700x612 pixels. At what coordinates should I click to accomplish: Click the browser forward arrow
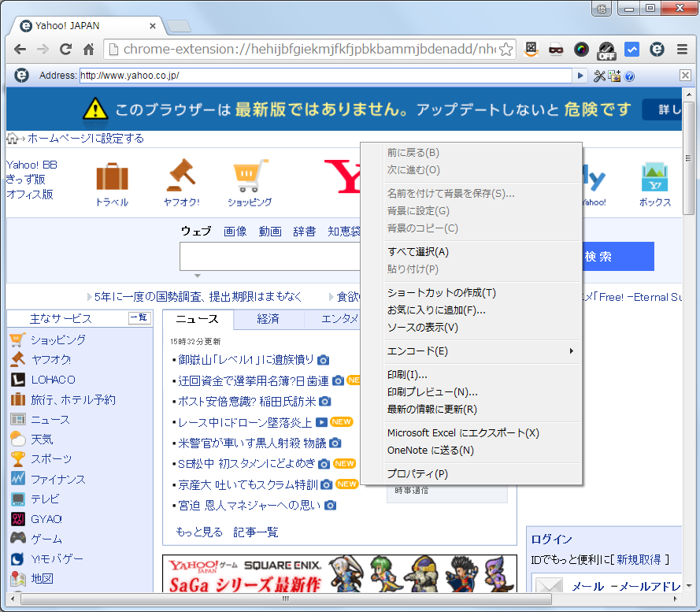(43, 49)
